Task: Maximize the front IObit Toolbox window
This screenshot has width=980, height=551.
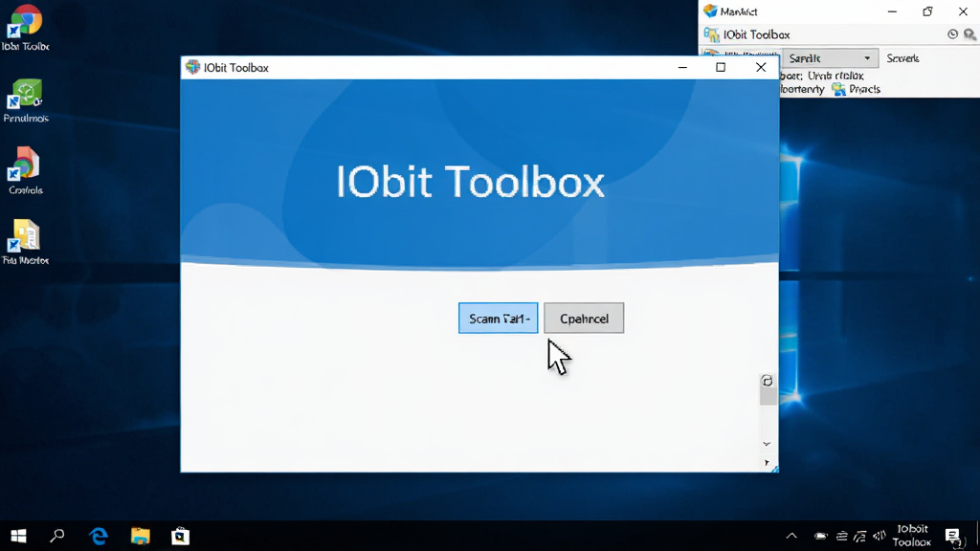Action: click(721, 68)
